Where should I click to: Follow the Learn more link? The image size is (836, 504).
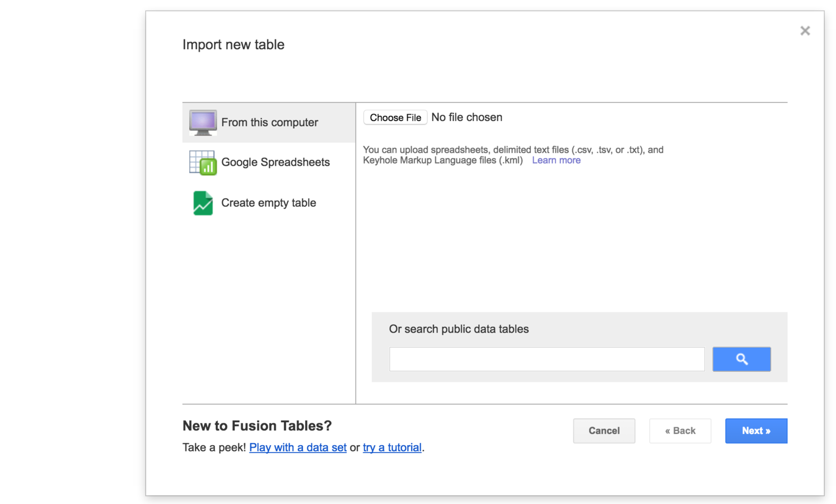(x=556, y=160)
